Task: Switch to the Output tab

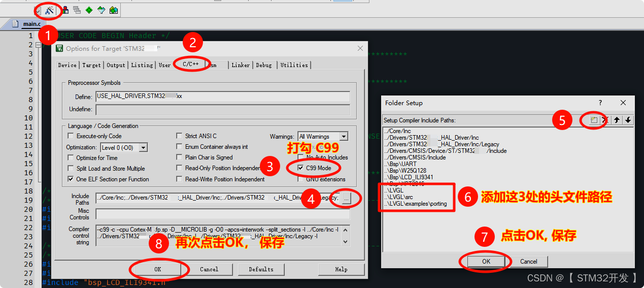Action: pyautogui.click(x=116, y=65)
